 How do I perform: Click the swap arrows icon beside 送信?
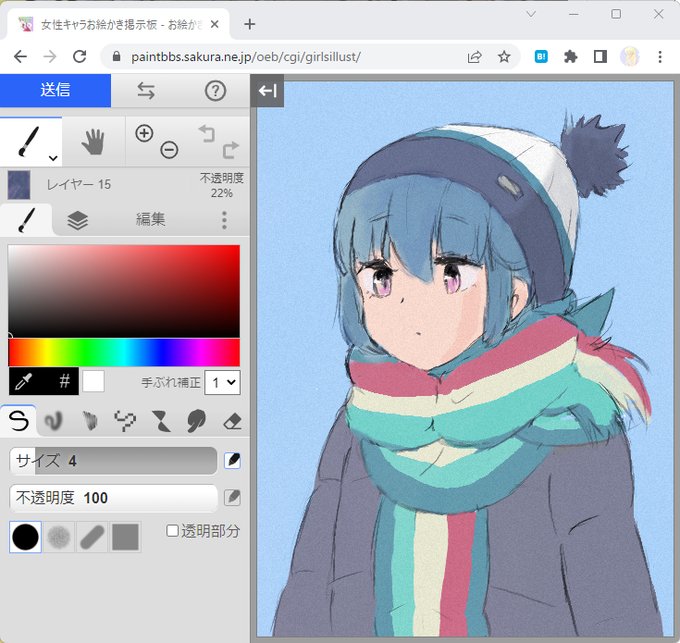tap(146, 91)
